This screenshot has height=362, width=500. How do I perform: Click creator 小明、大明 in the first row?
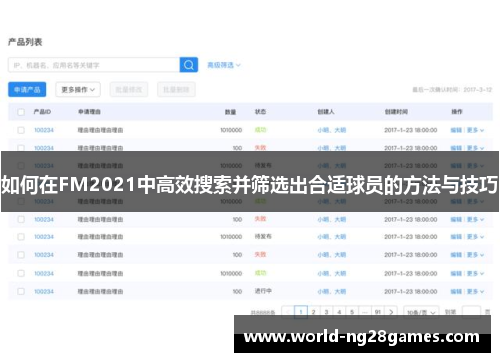coord(332,130)
